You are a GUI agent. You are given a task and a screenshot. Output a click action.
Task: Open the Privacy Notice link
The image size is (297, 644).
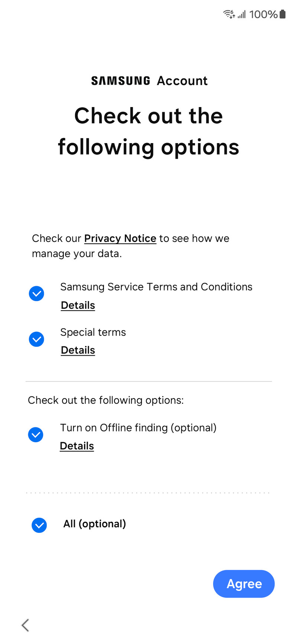pos(120,239)
